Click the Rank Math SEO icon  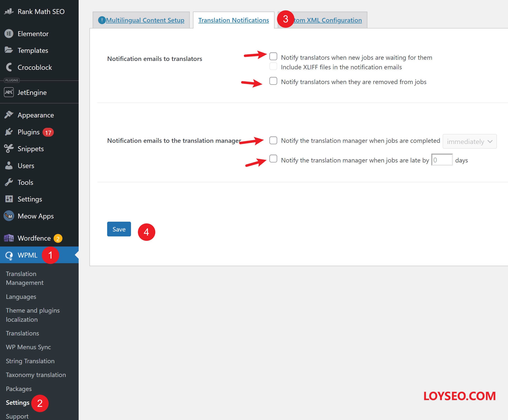9,12
